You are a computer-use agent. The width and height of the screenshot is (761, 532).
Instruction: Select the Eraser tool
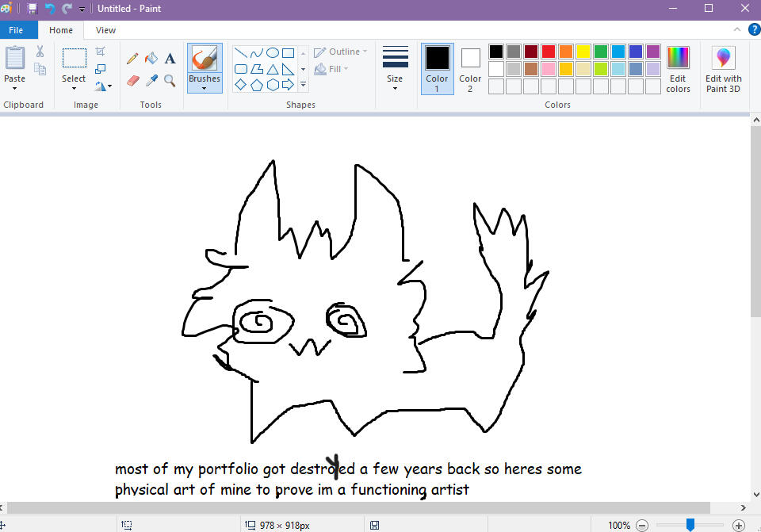point(132,80)
